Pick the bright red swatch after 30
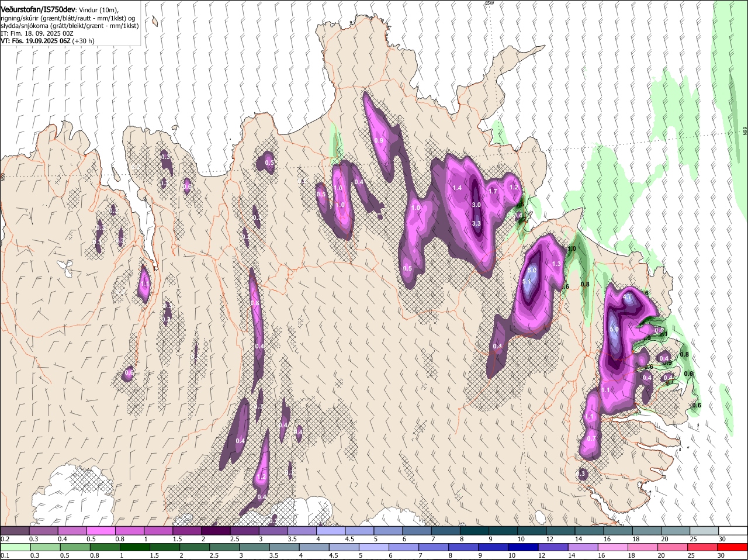 pyautogui.click(x=733, y=547)
